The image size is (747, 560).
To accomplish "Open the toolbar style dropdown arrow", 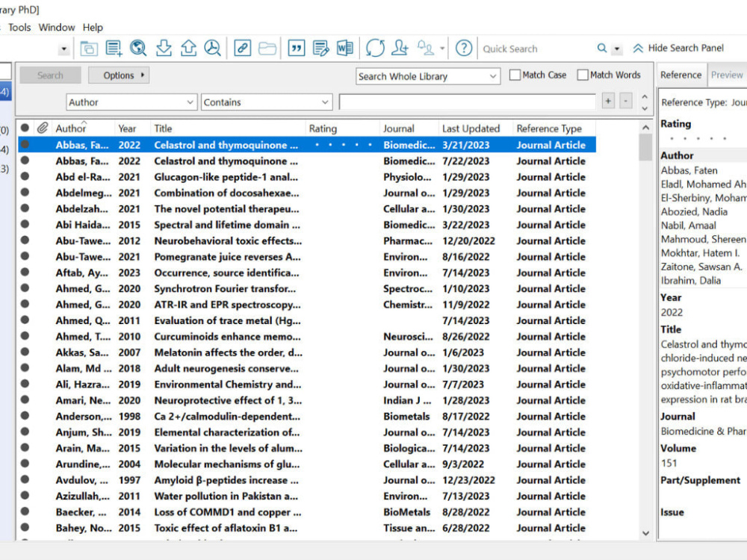I will pos(63,49).
